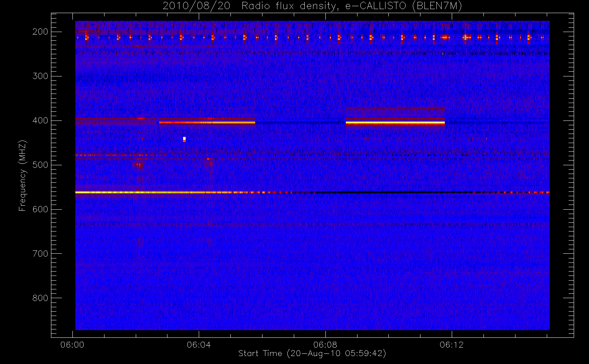Click the 06:08 time axis label

click(x=325, y=345)
